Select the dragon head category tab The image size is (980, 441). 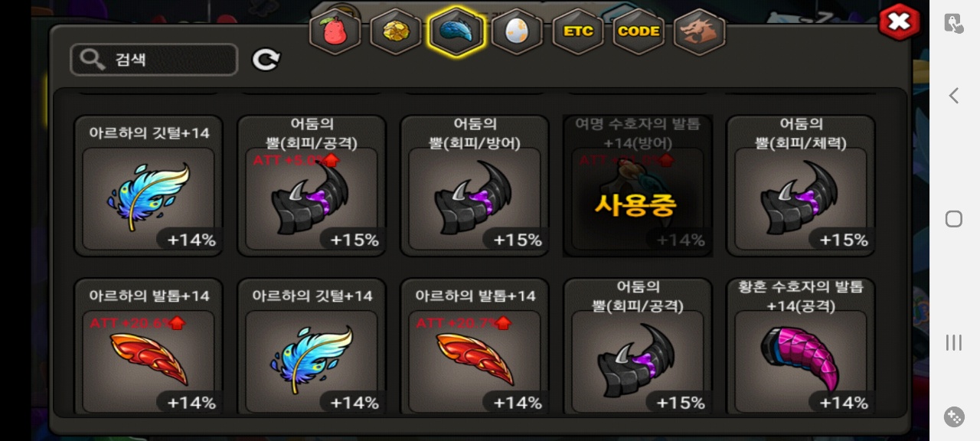click(x=699, y=31)
